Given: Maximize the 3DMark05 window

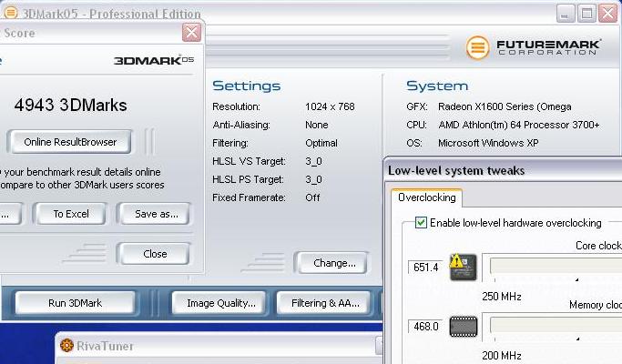Looking at the screenshot, I should (x=586, y=13).
